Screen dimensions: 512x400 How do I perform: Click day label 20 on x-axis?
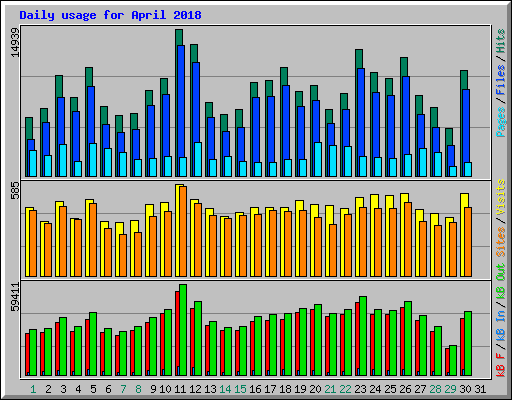tap(315, 389)
